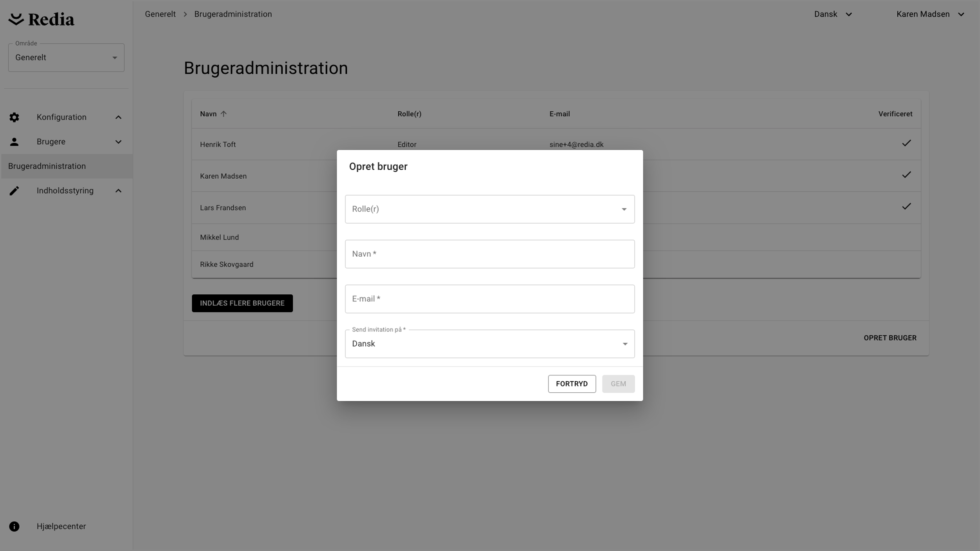Click the Brugere person icon

[x=14, y=142]
